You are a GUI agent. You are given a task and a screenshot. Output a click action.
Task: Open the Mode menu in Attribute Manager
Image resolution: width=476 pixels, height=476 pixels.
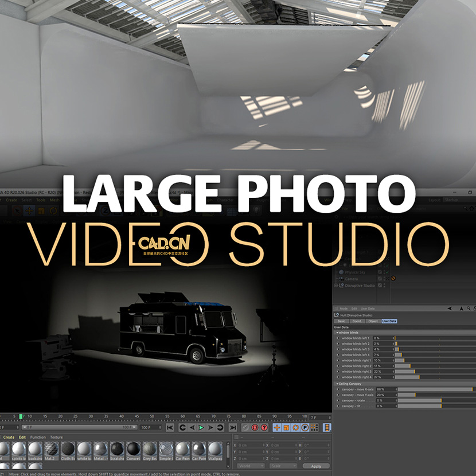(344, 309)
